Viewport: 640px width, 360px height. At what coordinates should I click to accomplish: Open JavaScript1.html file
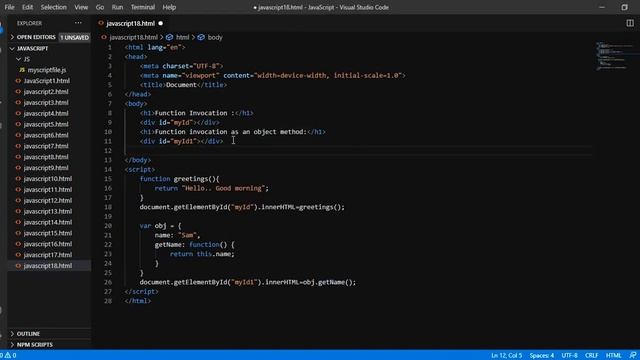click(x=47, y=81)
